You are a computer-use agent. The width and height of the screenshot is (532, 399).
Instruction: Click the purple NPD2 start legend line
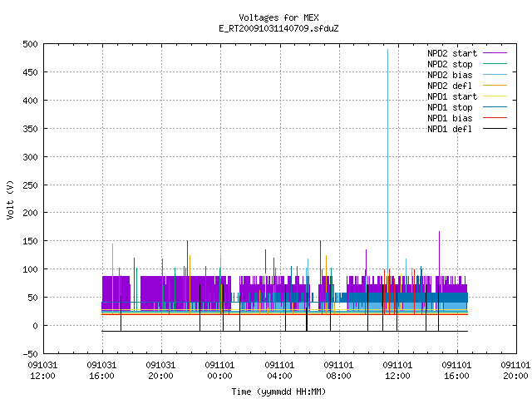pyautogui.click(x=495, y=53)
